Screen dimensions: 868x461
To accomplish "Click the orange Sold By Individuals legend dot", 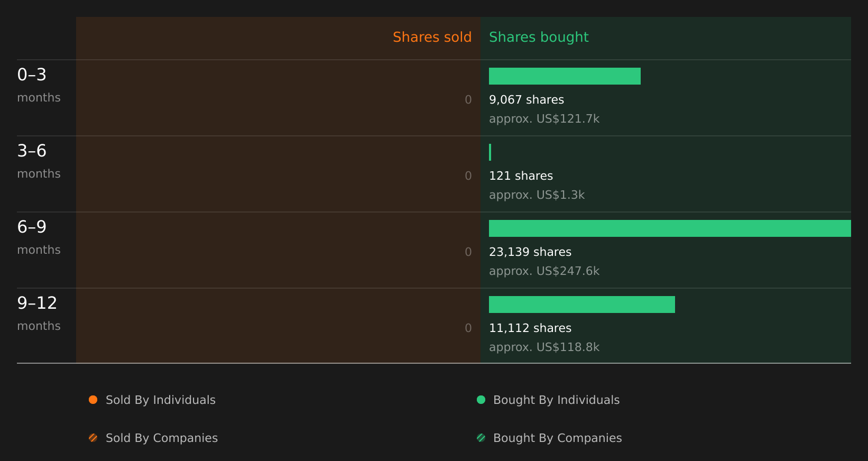I will tap(93, 400).
